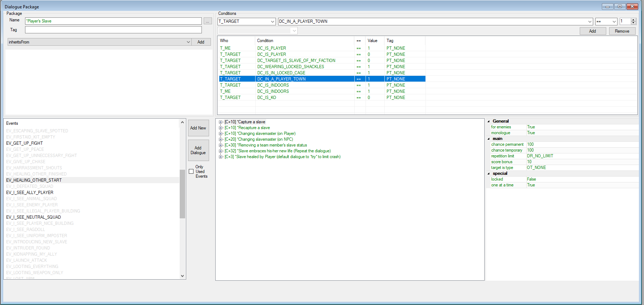Expand the 'Capture a slave' dialogue node
644x305 pixels.
pos(221,122)
